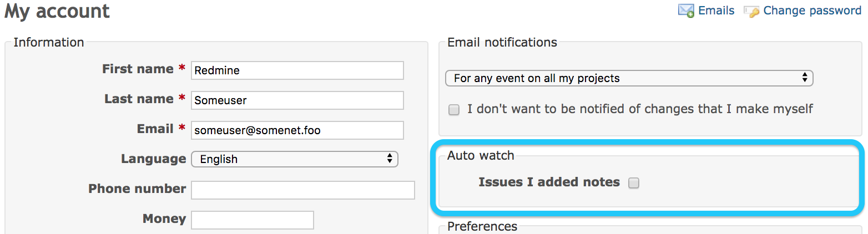
Task: Click the Email address input field
Action: tap(297, 130)
